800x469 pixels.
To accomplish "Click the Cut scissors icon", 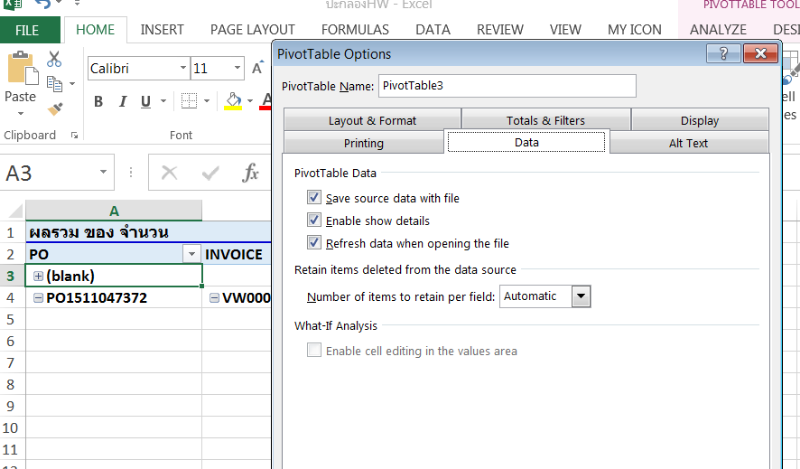I will (54, 60).
